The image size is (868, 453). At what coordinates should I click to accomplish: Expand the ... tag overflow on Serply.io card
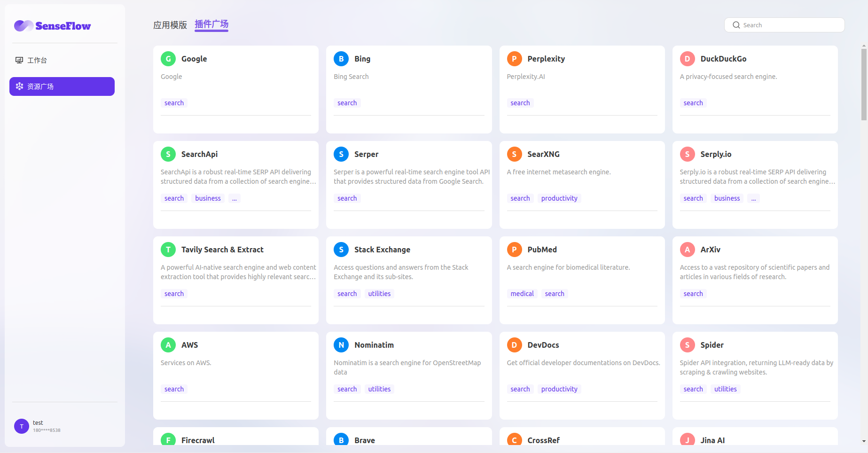click(x=753, y=198)
